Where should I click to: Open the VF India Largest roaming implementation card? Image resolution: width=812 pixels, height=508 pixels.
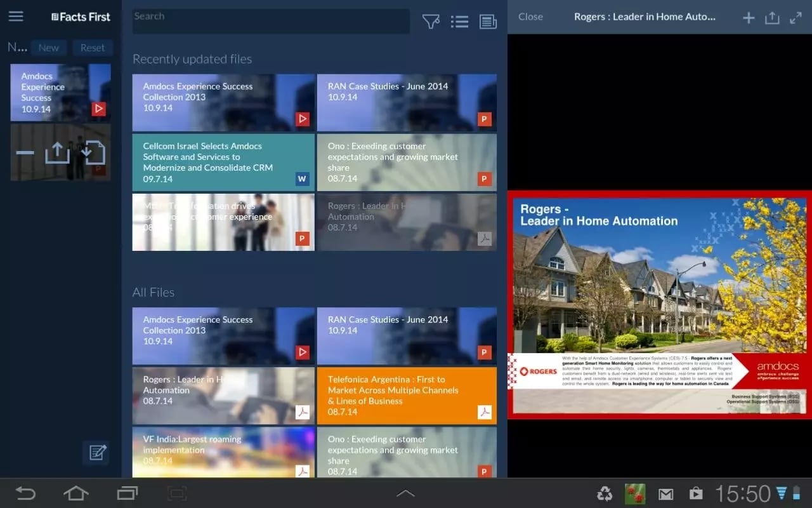click(223, 452)
